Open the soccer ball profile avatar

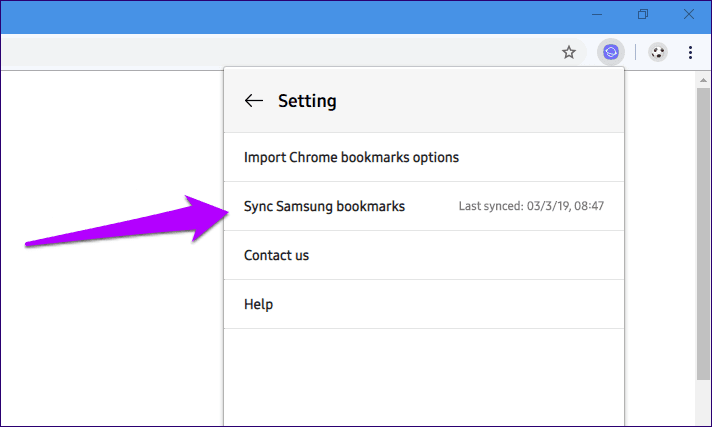coord(658,52)
